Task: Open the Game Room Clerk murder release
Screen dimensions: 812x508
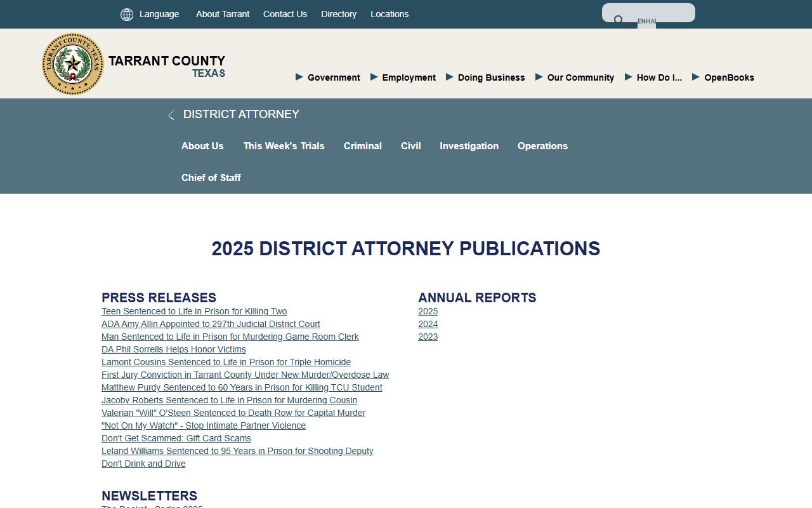Action: tap(230, 337)
